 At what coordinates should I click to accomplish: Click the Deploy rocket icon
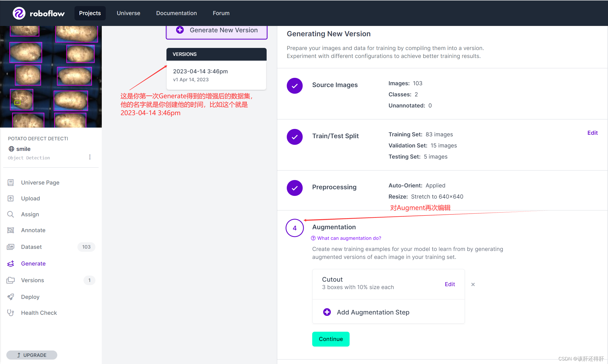[x=11, y=297]
